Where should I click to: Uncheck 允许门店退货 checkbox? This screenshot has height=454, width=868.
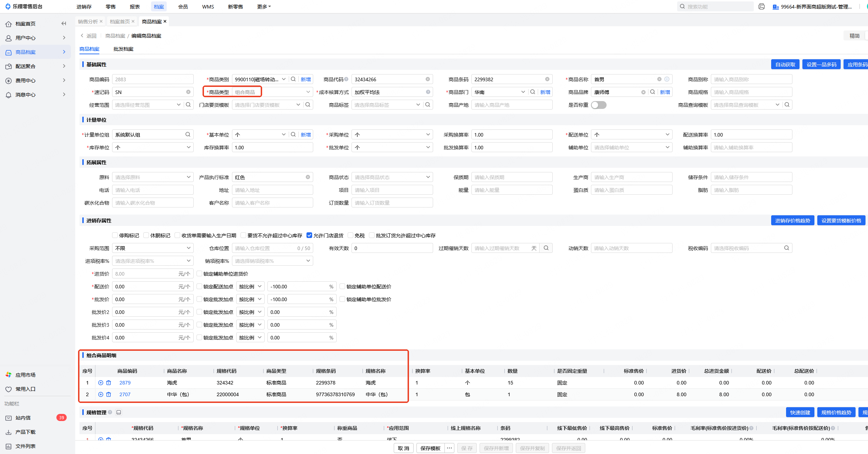[309, 236]
